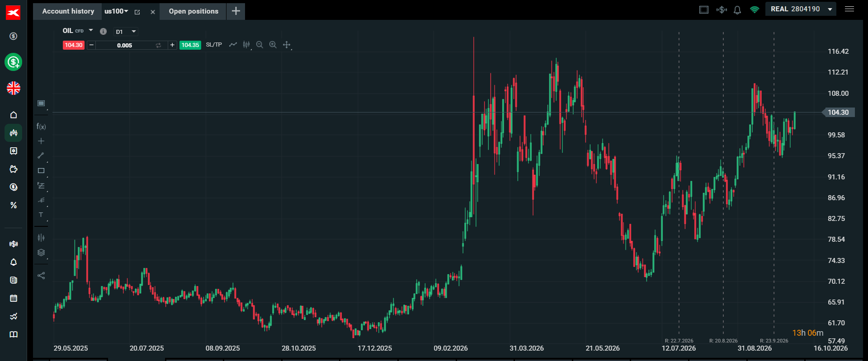This screenshot has height=361, width=868.
Task: Open the hamburger main menu
Action: point(849,9)
